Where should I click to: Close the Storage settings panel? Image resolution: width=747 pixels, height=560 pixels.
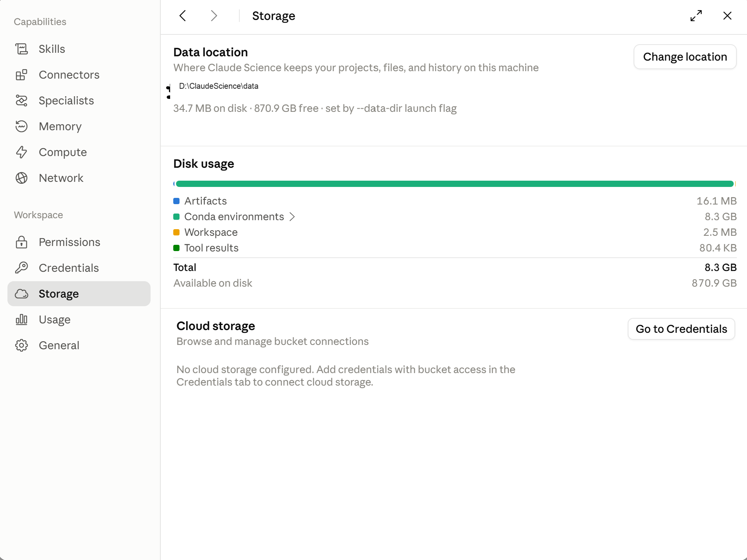pos(727,16)
